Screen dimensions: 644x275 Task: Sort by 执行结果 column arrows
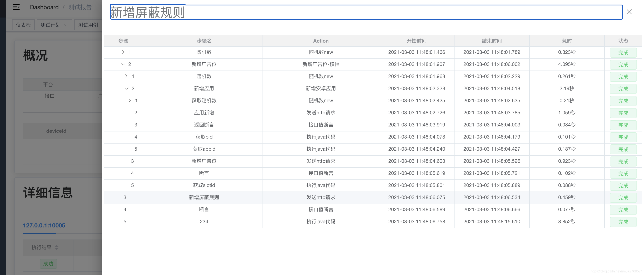click(x=57, y=247)
